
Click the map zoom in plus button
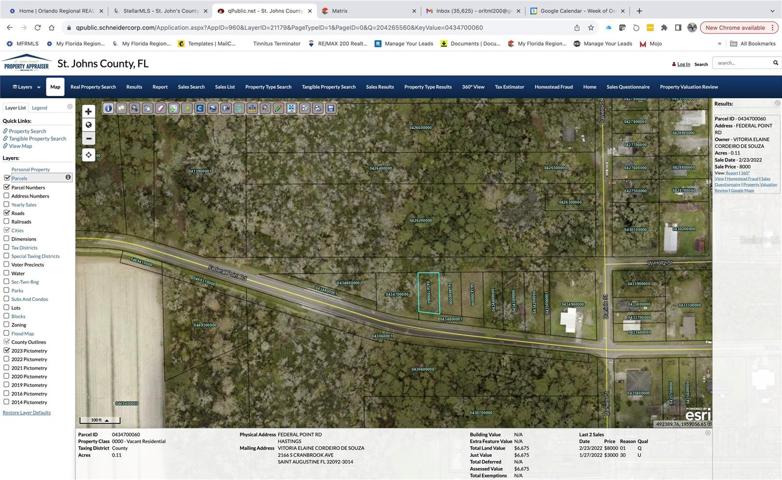coord(88,111)
